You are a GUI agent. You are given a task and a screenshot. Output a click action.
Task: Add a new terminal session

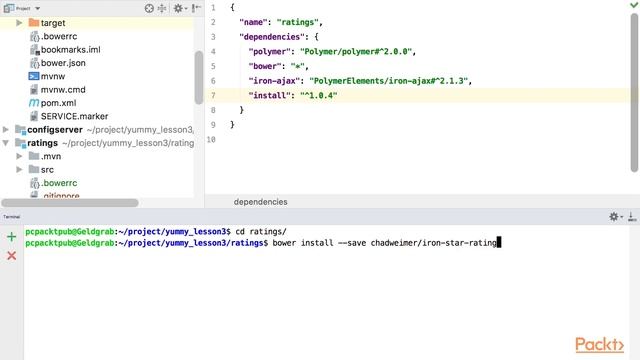coord(11,237)
